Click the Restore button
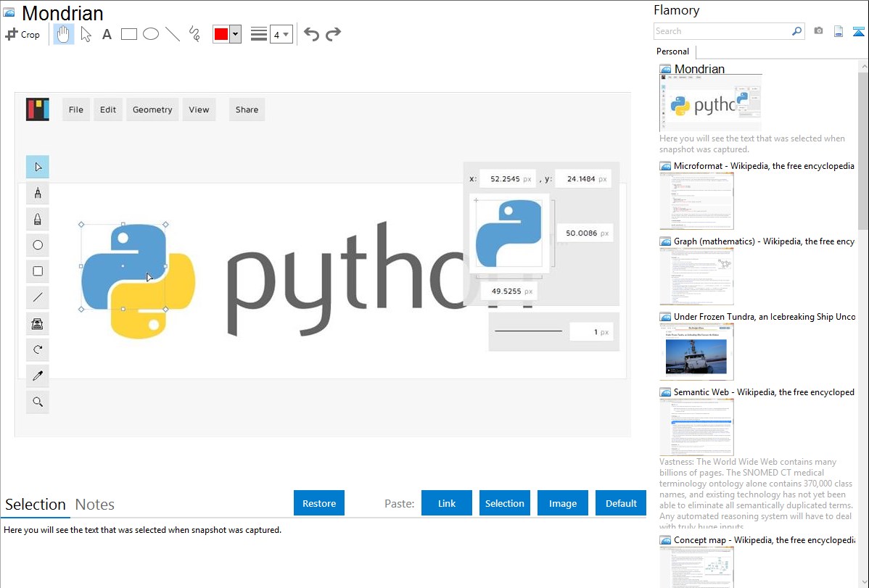Image resolution: width=869 pixels, height=588 pixels. pyautogui.click(x=319, y=503)
